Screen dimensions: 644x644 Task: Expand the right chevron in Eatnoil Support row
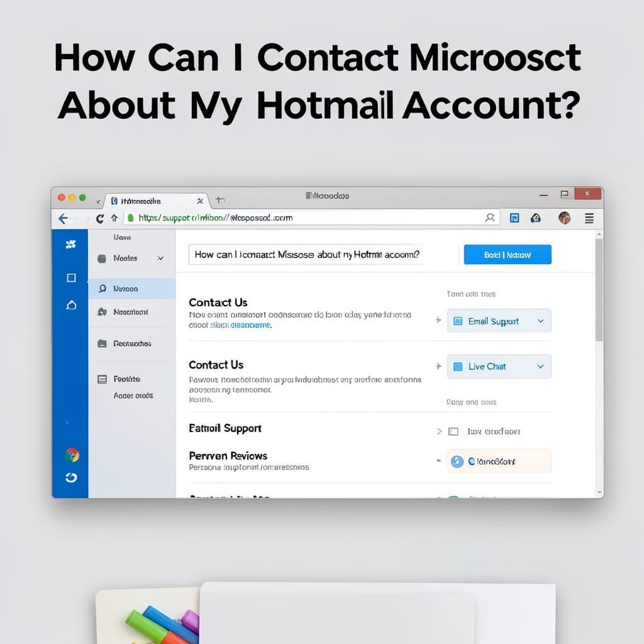439,431
